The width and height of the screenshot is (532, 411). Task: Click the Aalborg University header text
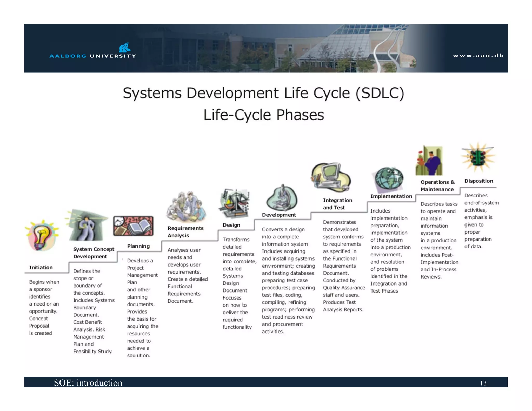(93, 56)
